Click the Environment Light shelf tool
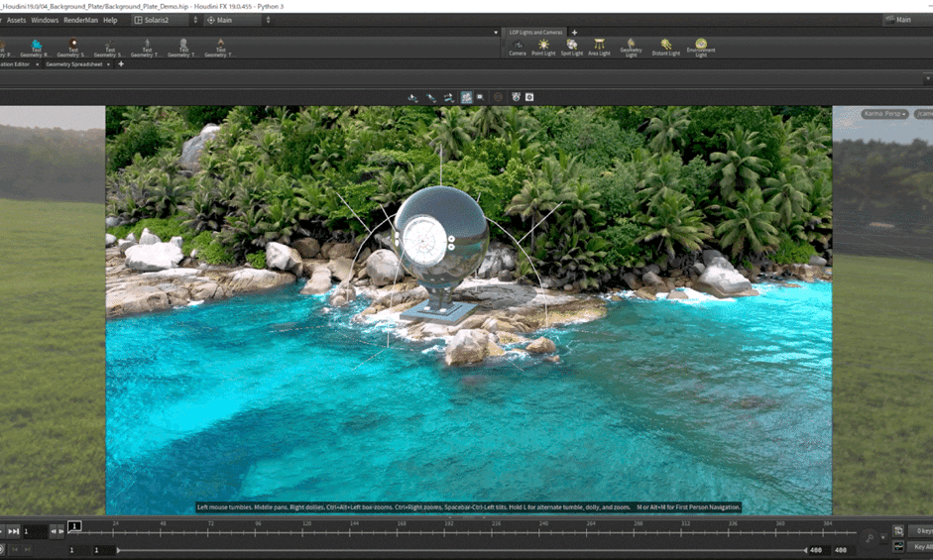The width and height of the screenshot is (933, 560). 701,49
